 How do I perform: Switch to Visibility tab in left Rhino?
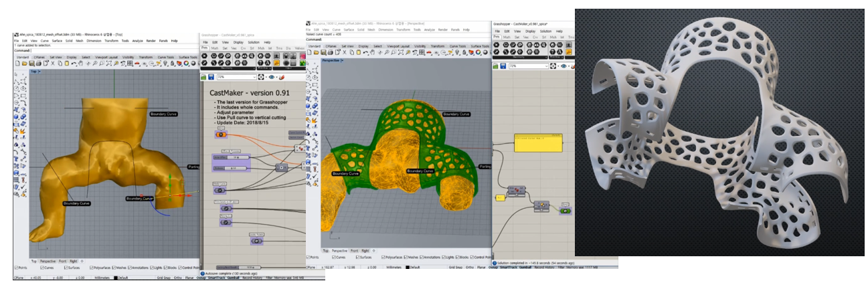click(128, 58)
